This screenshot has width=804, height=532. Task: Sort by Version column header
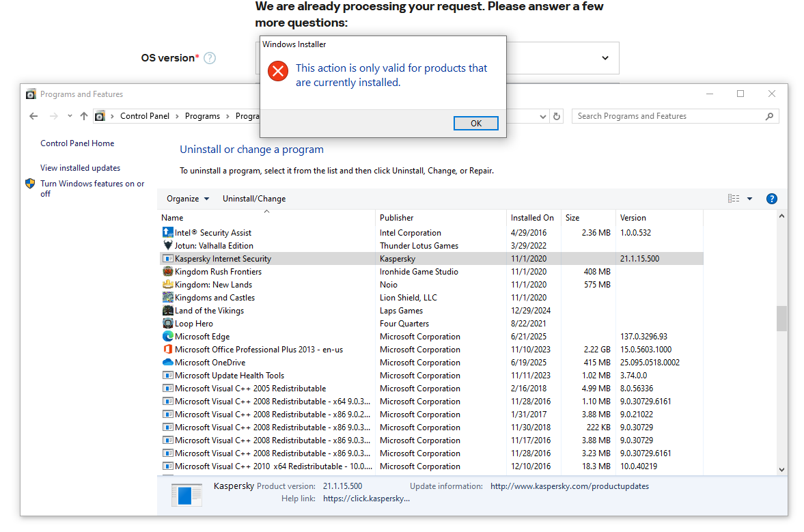click(659, 218)
